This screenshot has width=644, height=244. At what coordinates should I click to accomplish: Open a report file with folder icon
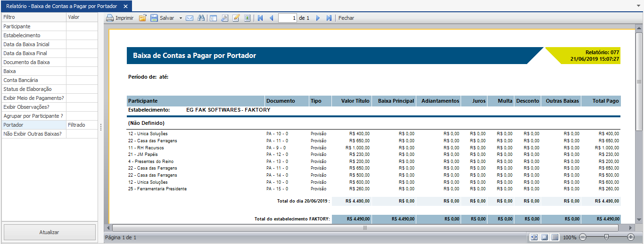tap(142, 18)
